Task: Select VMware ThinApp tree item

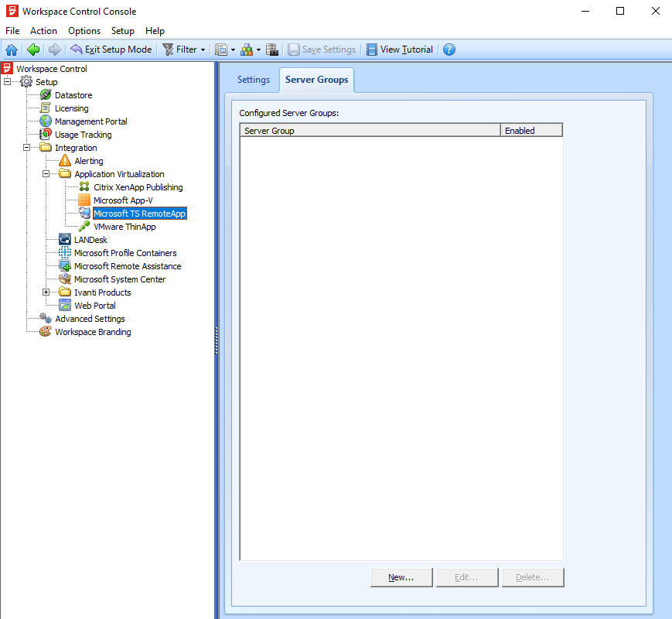Action: point(125,227)
